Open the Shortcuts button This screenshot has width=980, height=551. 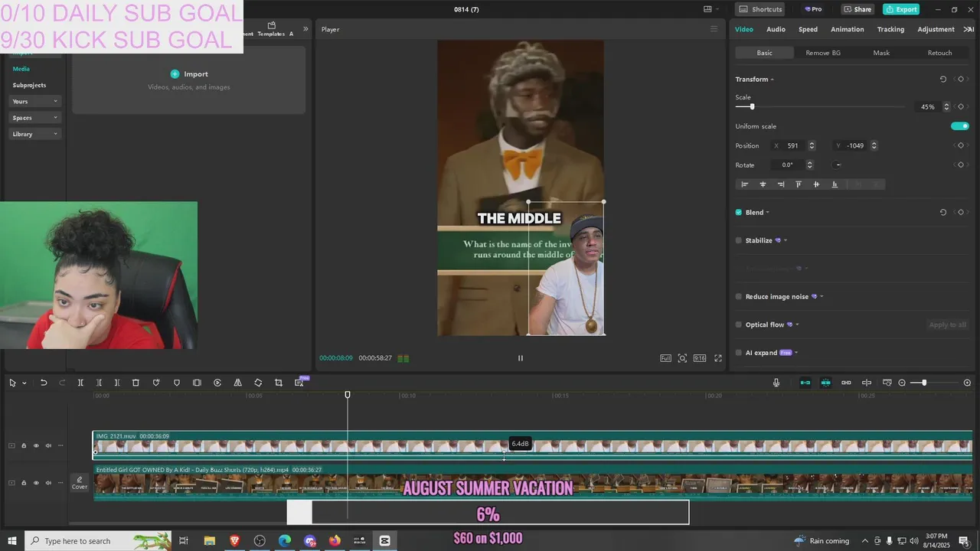coord(760,9)
